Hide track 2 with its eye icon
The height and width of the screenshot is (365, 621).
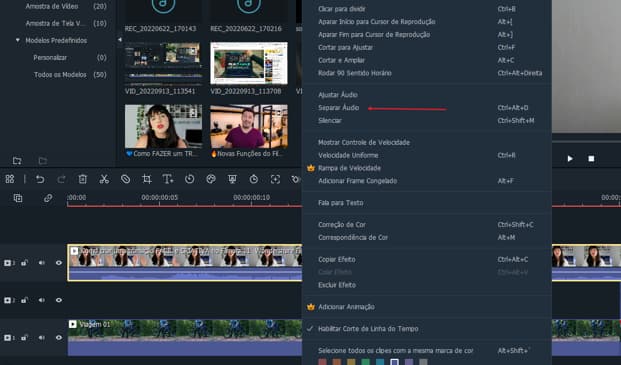tap(59, 300)
